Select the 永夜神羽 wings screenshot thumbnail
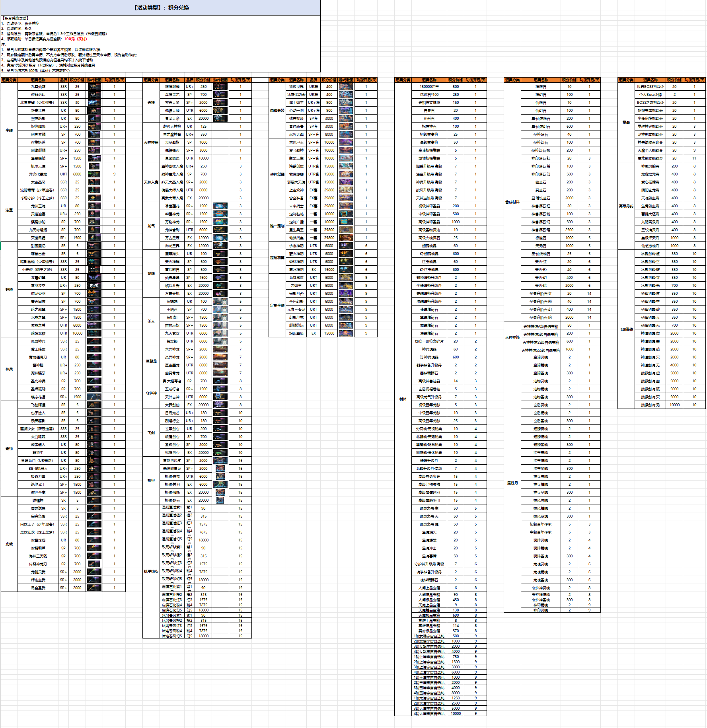 [346, 246]
